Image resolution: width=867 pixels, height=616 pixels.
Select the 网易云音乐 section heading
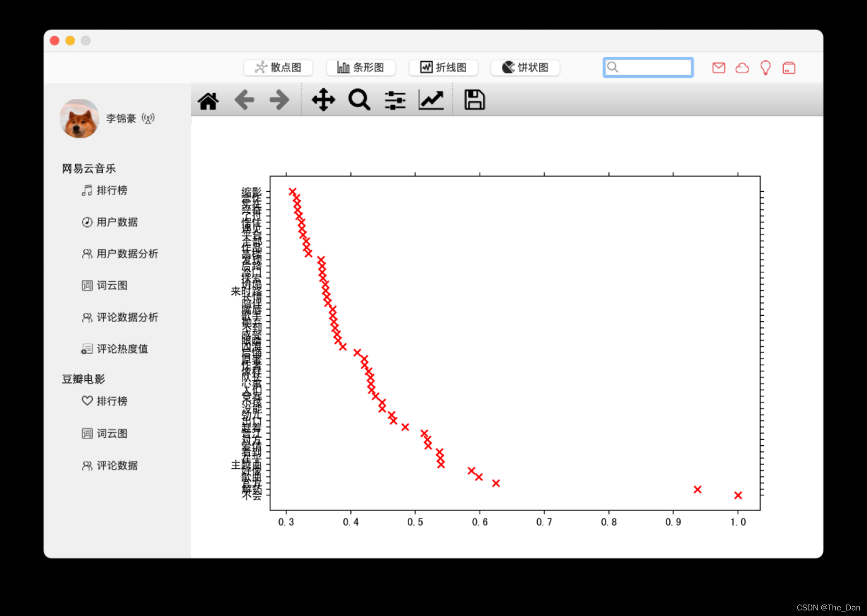(89, 169)
